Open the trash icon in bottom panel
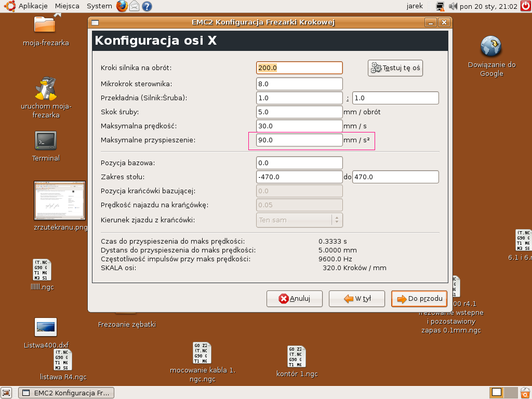 (525, 393)
